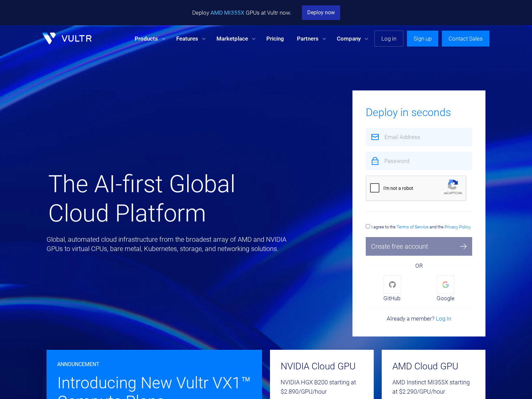Click the Deploy now button
532x399 pixels.
(321, 13)
